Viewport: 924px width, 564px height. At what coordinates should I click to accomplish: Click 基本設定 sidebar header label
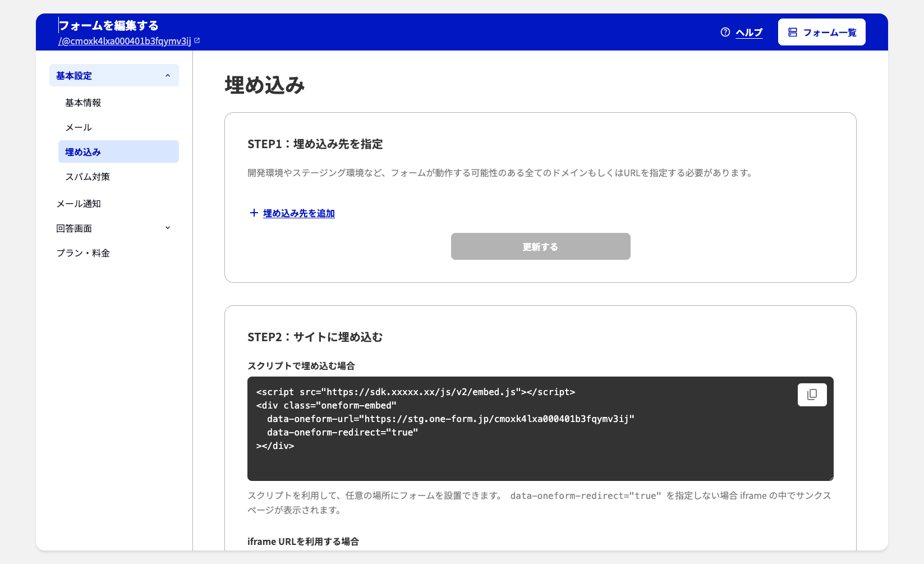tap(74, 75)
